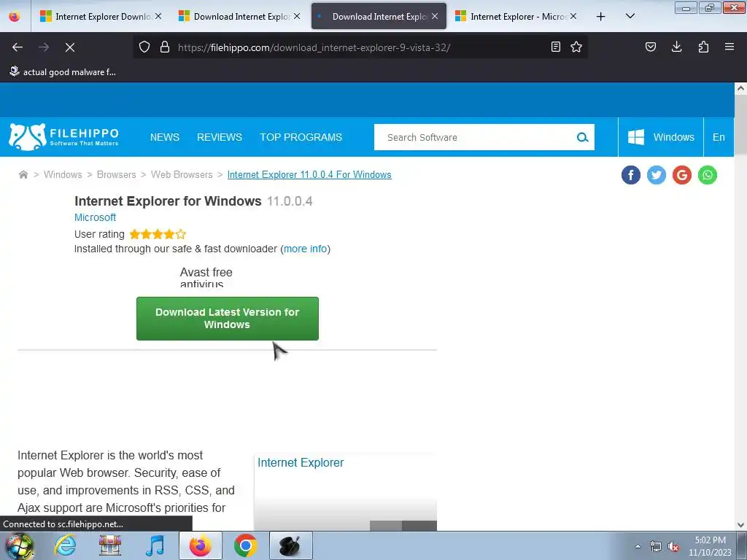Share on Twitter

pos(657,175)
